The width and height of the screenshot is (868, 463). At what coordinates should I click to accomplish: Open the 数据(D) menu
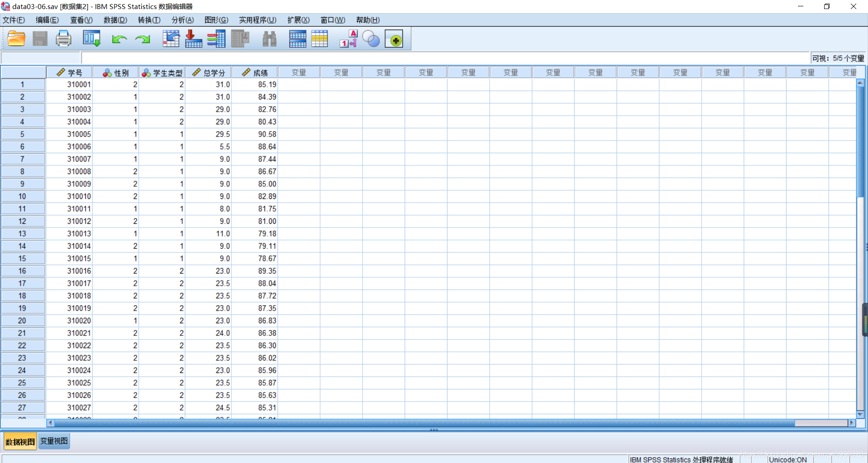tap(115, 20)
